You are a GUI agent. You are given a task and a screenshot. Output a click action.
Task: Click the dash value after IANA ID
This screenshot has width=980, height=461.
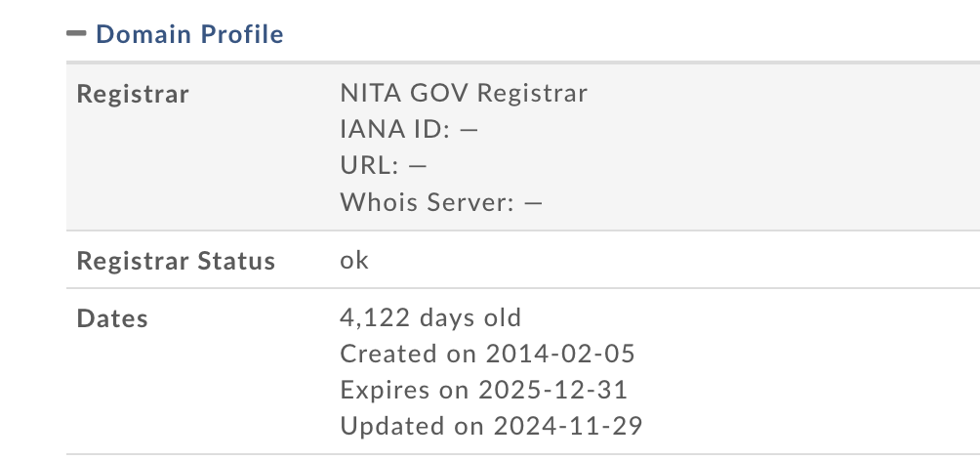click(469, 130)
